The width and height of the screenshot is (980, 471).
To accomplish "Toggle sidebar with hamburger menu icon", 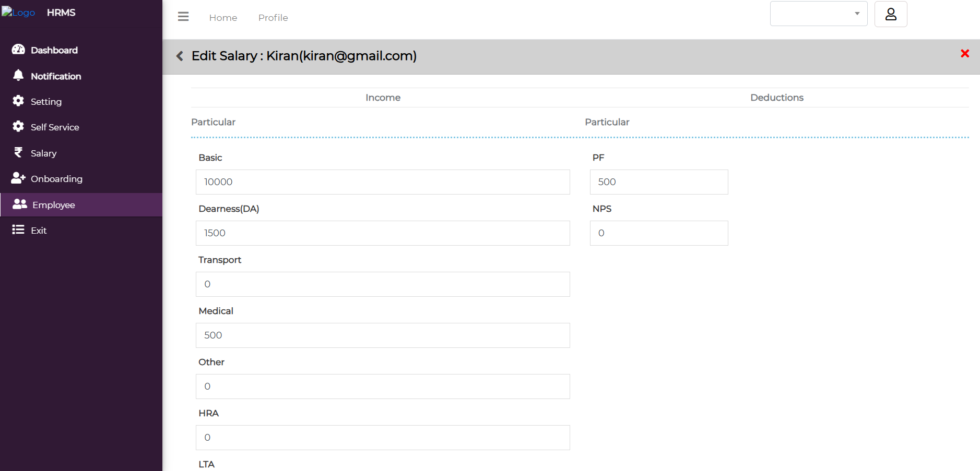I will [183, 17].
